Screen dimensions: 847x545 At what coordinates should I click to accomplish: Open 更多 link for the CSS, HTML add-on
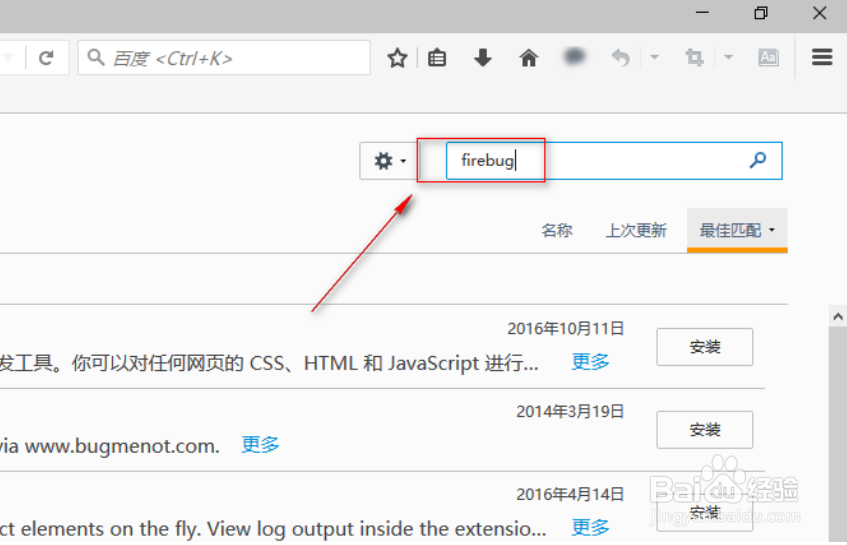[x=590, y=362]
